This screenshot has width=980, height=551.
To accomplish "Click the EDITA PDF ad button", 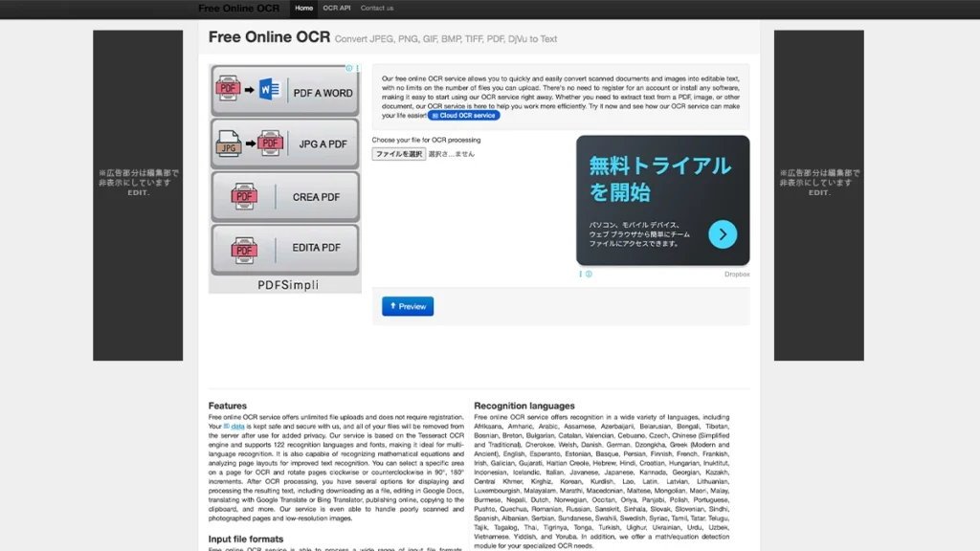I will (285, 249).
